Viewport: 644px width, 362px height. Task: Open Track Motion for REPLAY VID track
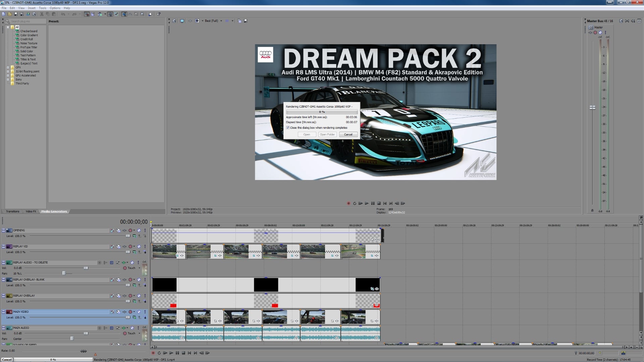118,246
